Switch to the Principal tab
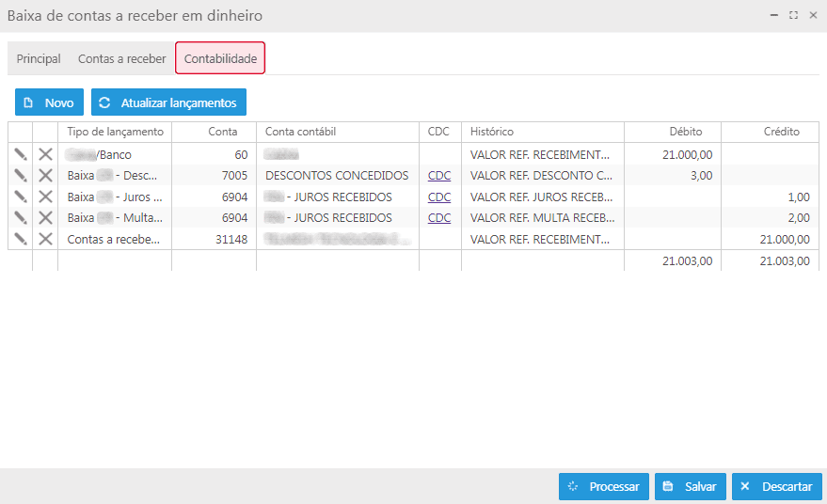 (x=39, y=58)
